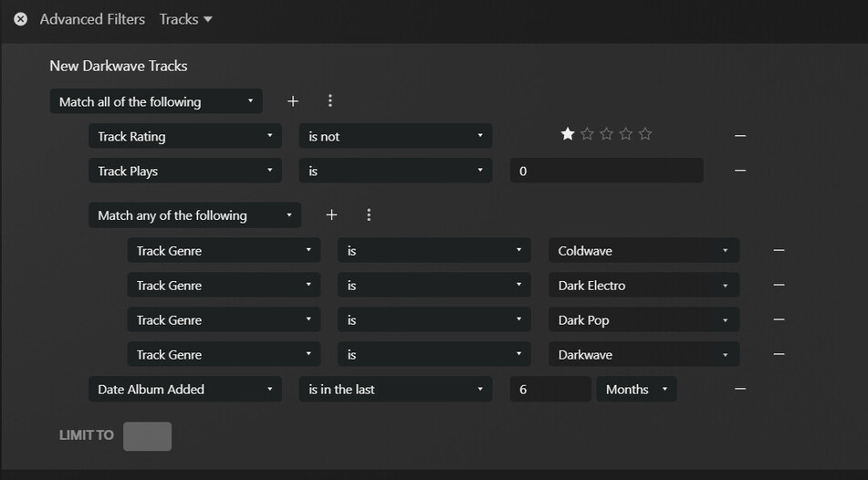
Task: Remove the Track Plays rule
Action: point(740,171)
